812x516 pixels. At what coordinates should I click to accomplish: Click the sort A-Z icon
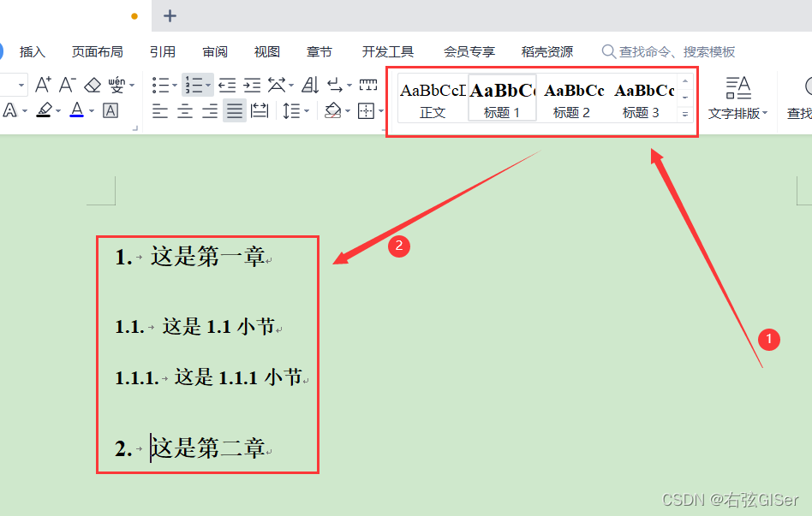310,85
